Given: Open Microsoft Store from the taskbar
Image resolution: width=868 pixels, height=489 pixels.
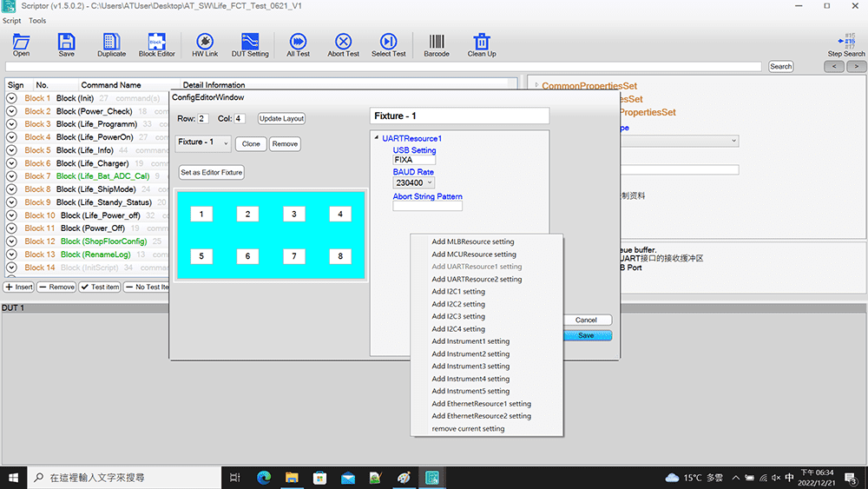Looking at the screenshot, I should point(320,478).
